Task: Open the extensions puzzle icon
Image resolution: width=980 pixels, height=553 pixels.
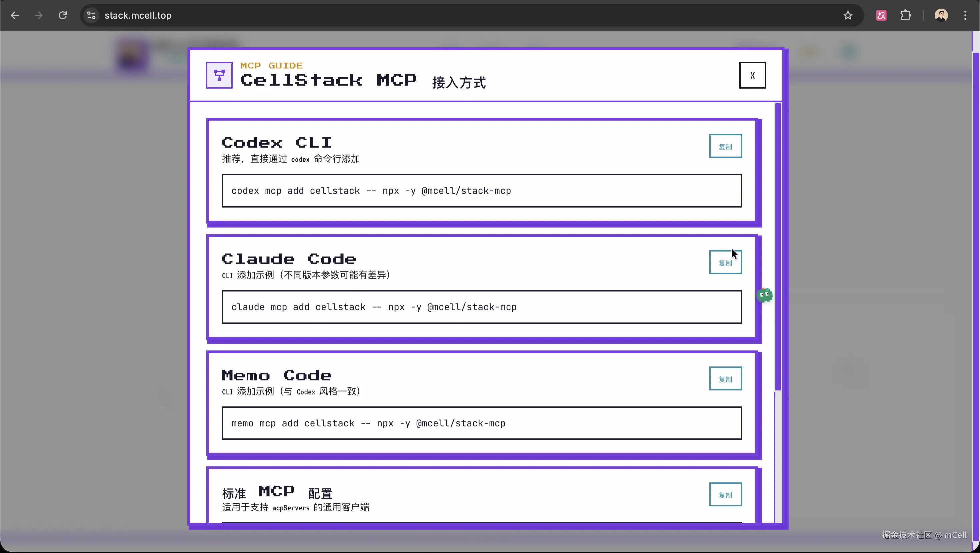Action: 905,16
